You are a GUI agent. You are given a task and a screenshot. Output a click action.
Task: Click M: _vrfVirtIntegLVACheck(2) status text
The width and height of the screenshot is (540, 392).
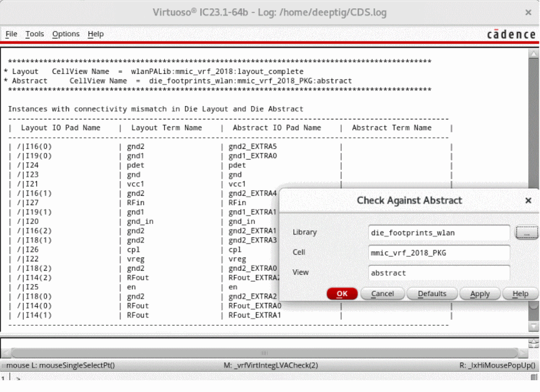coord(271,365)
